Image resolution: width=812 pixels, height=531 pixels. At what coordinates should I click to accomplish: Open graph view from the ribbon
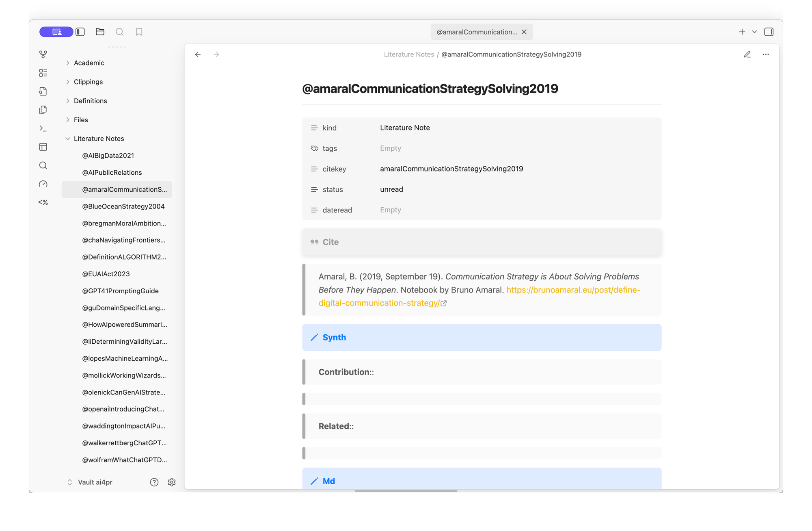click(x=43, y=54)
